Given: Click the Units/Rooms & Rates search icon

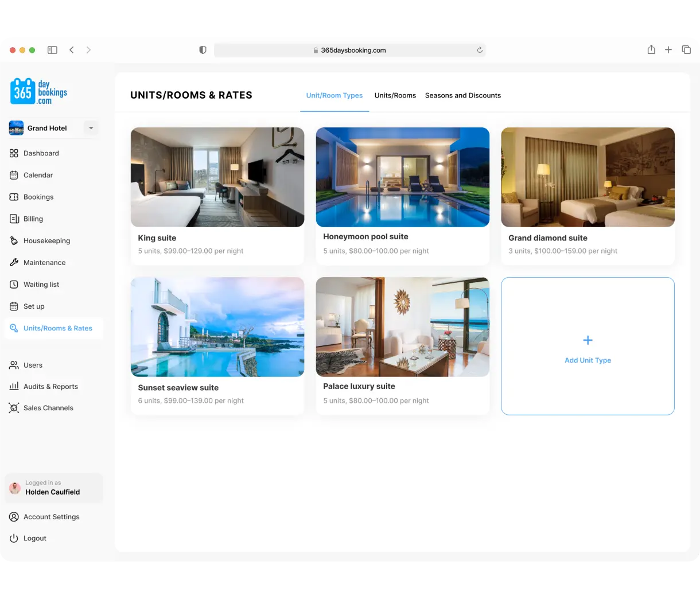Looking at the screenshot, I should [14, 328].
